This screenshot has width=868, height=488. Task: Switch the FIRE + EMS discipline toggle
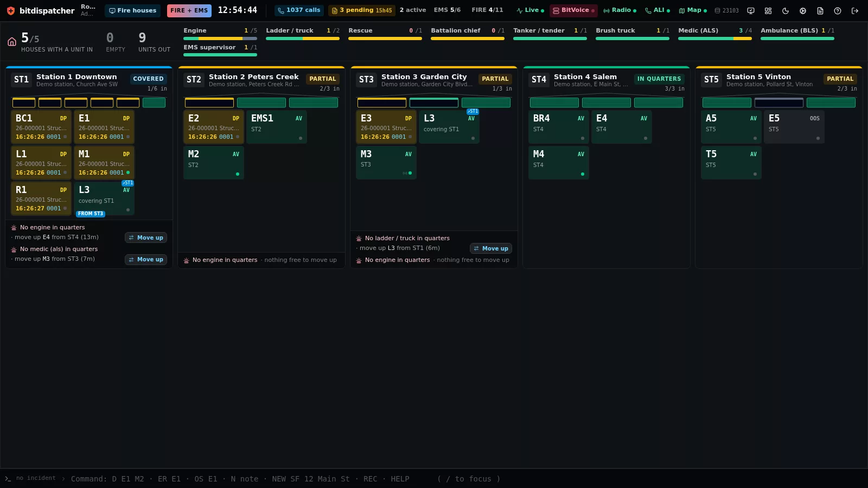[x=189, y=10]
